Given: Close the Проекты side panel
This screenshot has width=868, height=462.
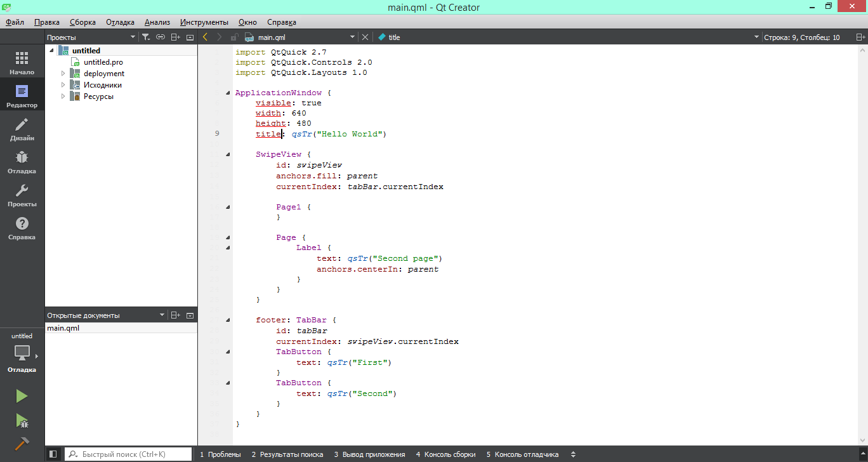Looking at the screenshot, I should 190,37.
